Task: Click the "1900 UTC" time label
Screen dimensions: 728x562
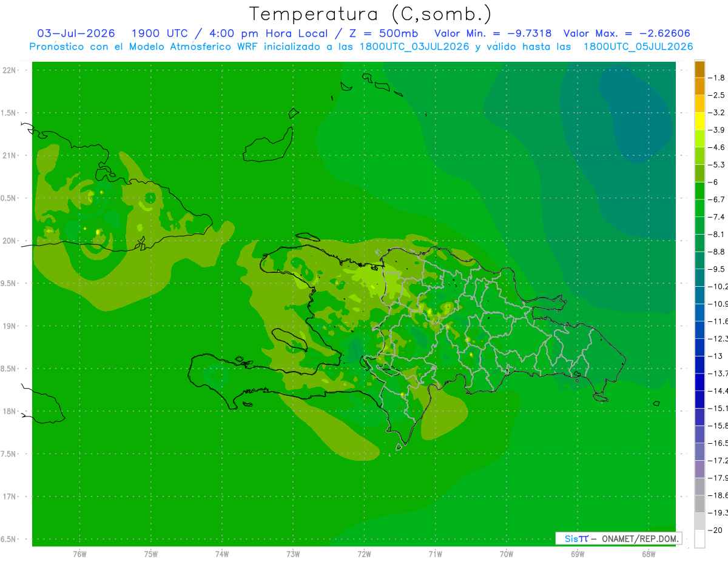Action: click(159, 33)
